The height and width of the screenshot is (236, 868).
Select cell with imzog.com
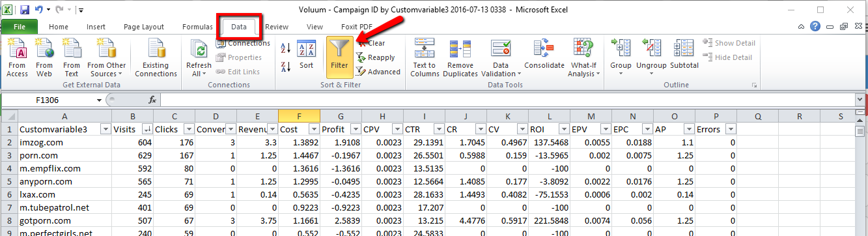[x=64, y=142]
